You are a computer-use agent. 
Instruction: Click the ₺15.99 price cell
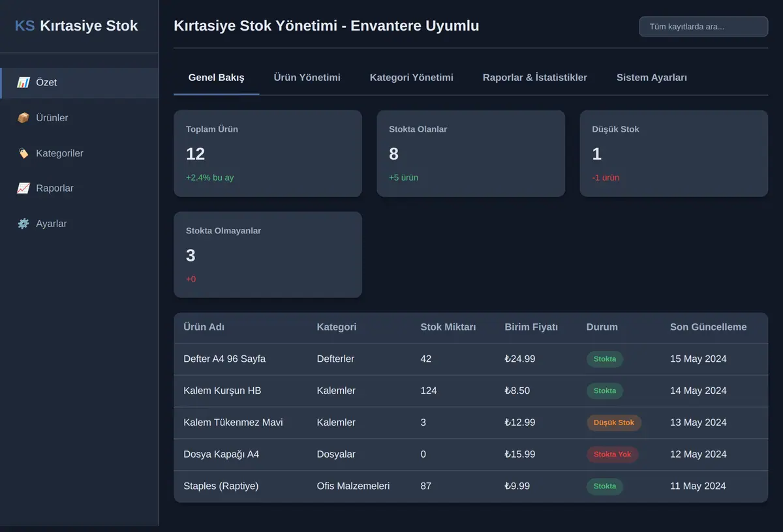520,454
